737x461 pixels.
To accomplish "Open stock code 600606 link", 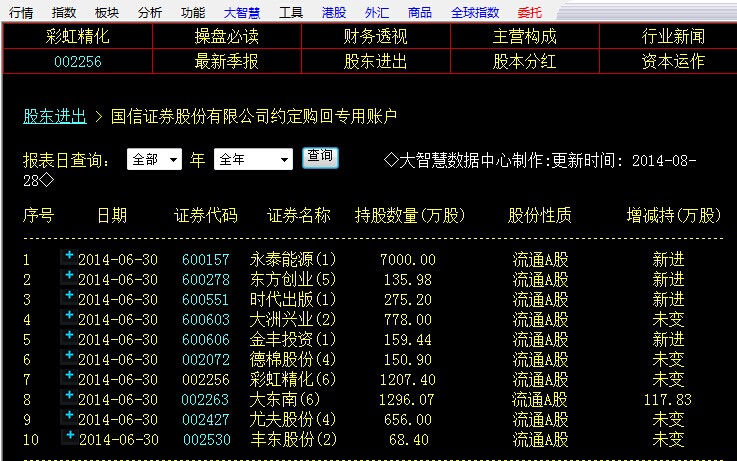I will coord(205,339).
